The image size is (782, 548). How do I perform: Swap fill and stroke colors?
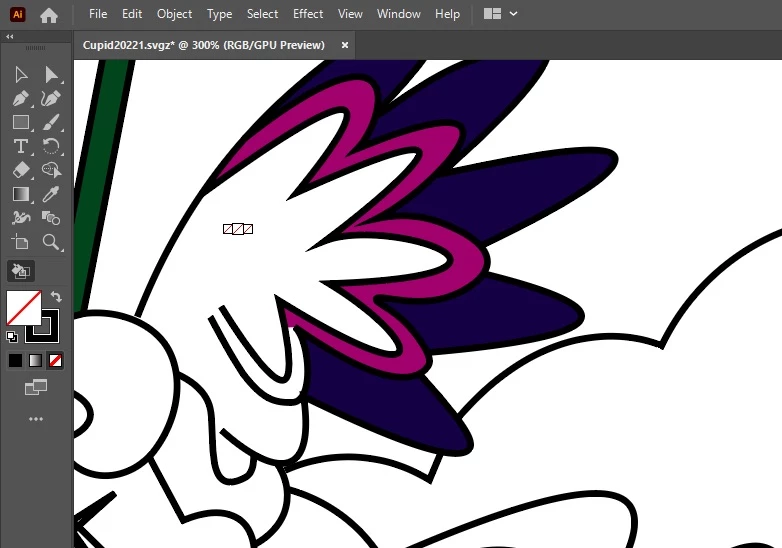[56, 297]
